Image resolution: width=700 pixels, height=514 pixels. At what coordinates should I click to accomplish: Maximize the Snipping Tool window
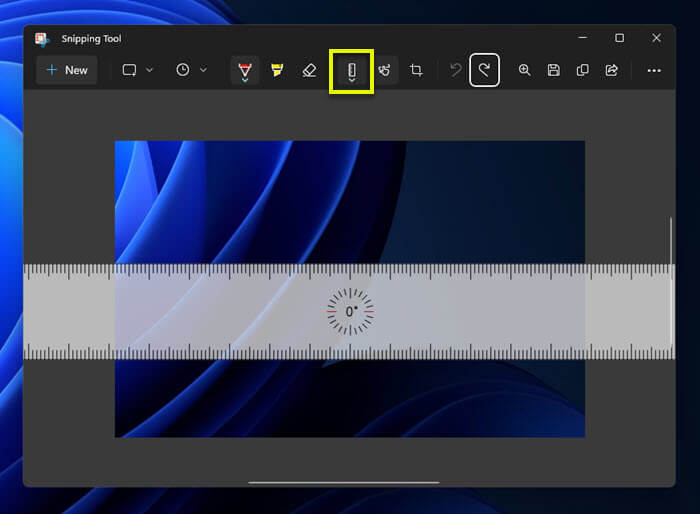click(619, 38)
